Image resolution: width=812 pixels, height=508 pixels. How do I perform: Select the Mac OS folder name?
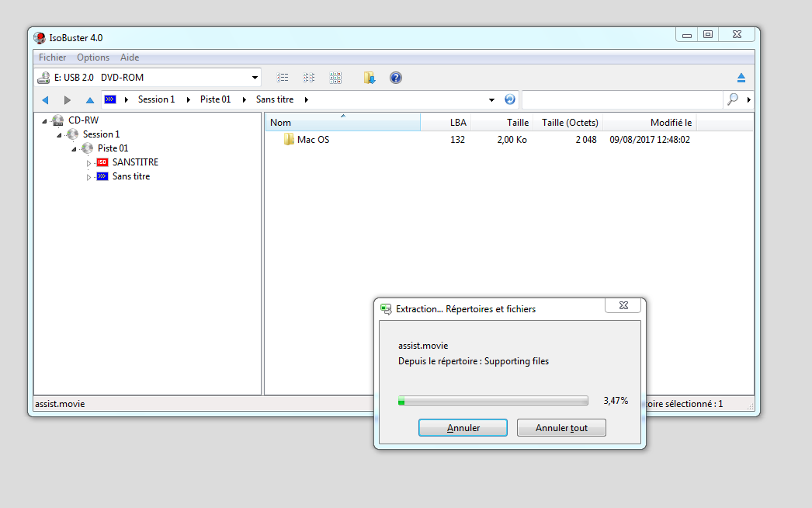pyautogui.click(x=314, y=140)
